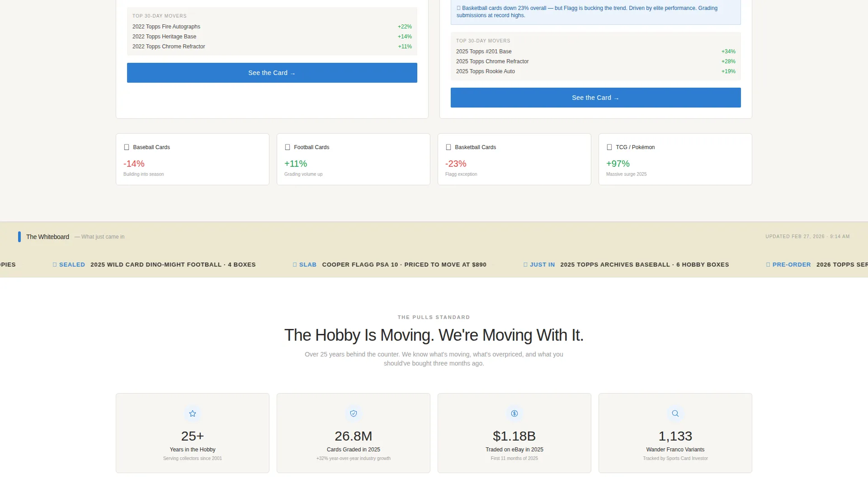Click the Grading volume up caption

click(303, 174)
